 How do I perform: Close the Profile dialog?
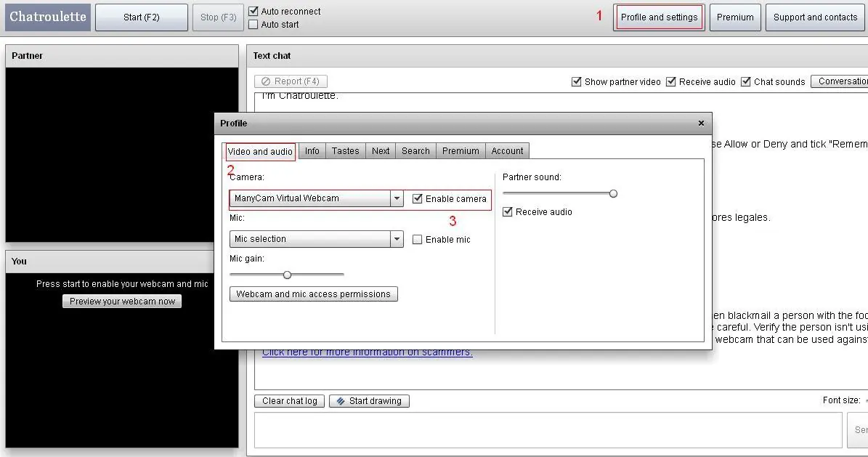coord(701,123)
